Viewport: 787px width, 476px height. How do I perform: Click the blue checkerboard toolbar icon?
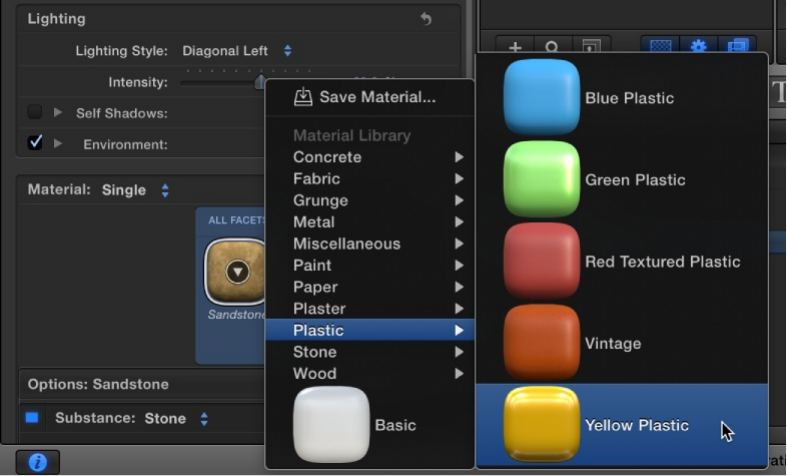coord(660,47)
